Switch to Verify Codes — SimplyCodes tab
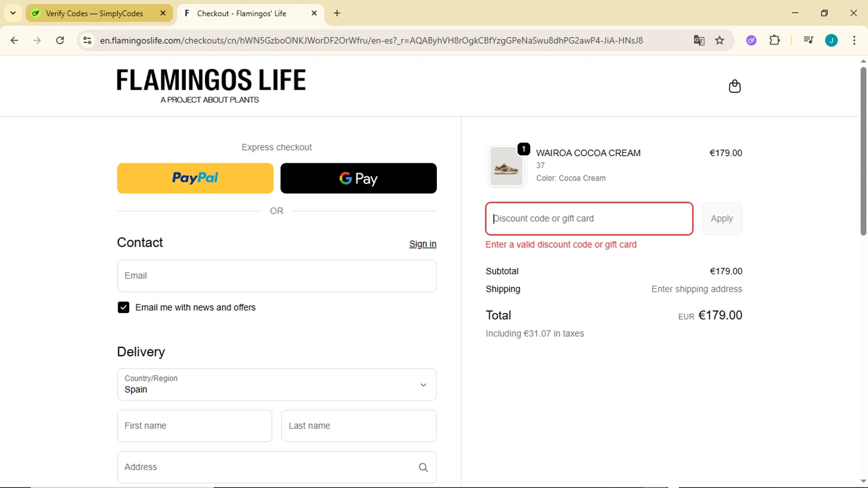Viewport: 868px width, 488px height. point(100,13)
